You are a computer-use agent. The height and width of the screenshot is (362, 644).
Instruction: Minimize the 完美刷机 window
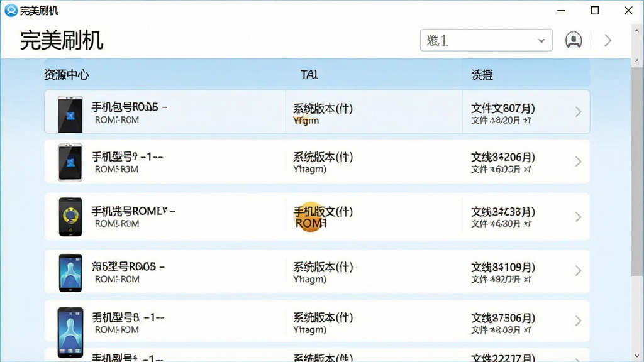[x=561, y=10]
